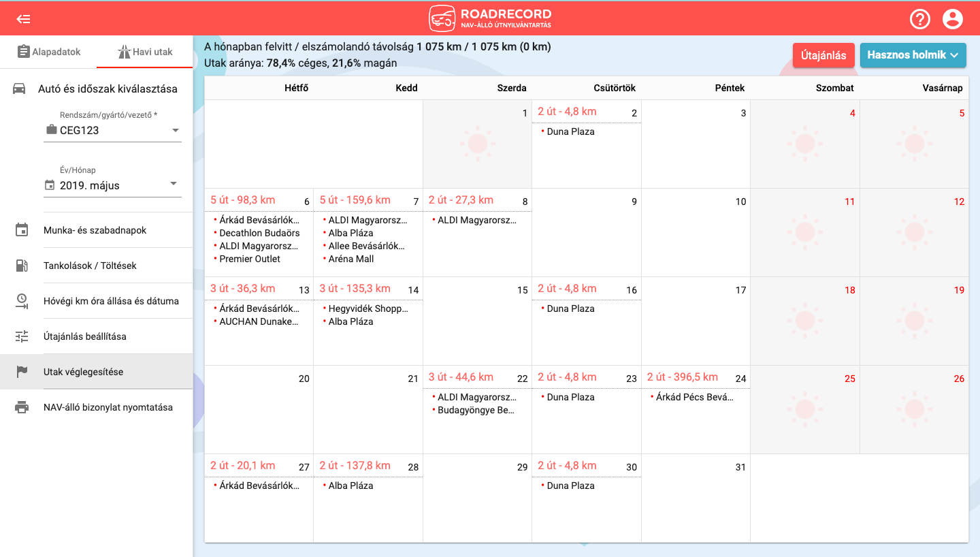980x557 pixels.
Task: Open Tankolások / Töltések section
Action: [97, 266]
